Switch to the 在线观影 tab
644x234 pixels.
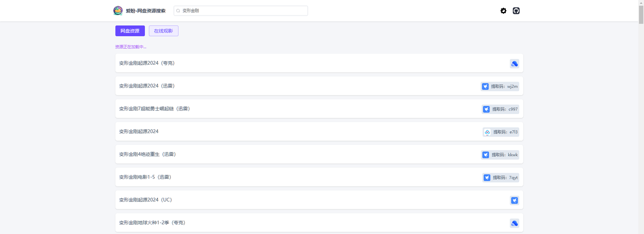click(x=164, y=31)
